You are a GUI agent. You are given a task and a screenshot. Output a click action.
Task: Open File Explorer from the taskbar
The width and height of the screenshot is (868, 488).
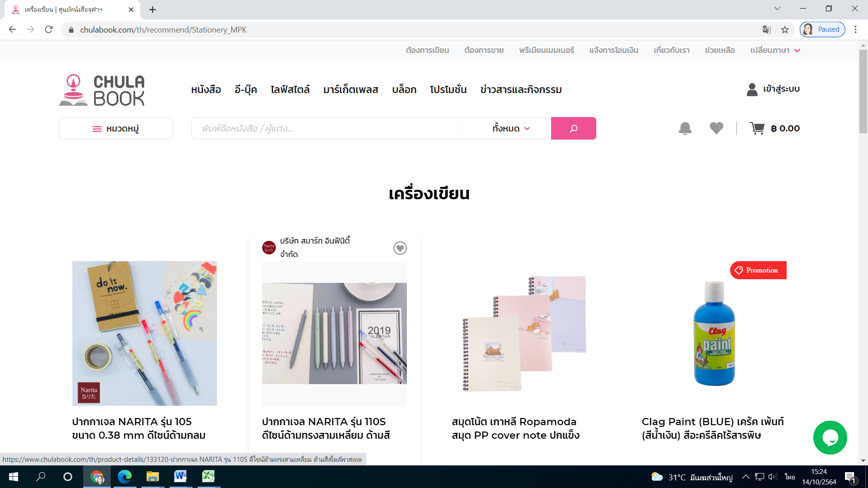tap(152, 477)
